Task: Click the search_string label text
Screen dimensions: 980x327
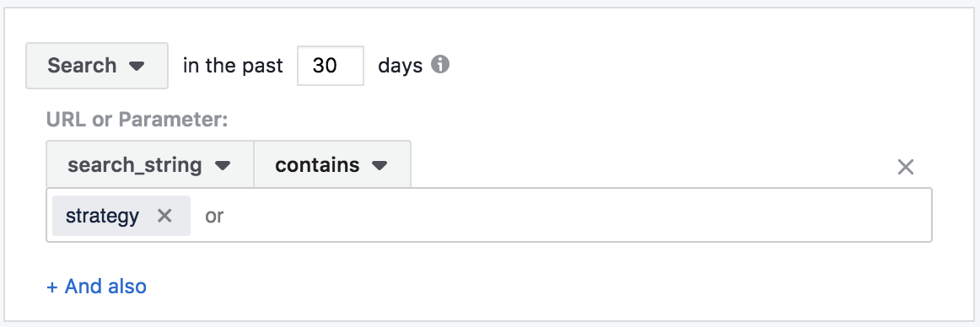Action: (x=135, y=165)
